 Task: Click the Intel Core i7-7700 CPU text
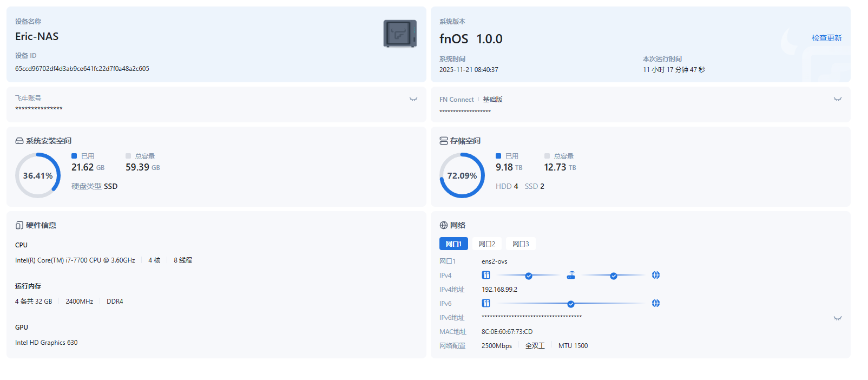tap(75, 260)
